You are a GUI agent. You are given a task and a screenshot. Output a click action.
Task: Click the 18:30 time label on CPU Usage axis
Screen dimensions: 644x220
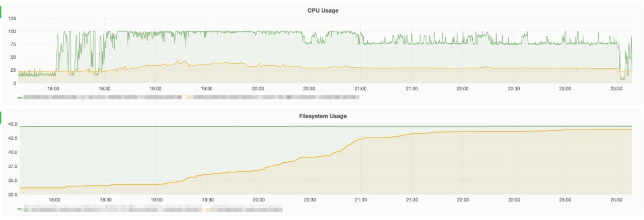[105, 88]
